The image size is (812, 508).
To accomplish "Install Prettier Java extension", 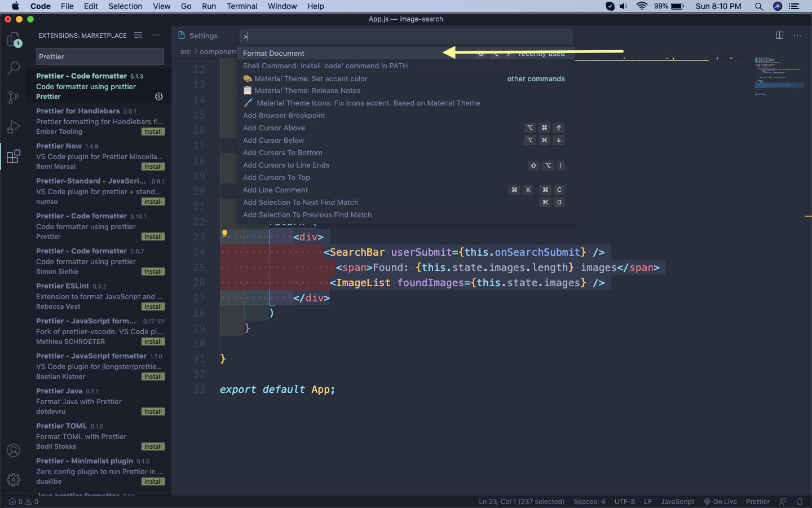I will point(153,411).
